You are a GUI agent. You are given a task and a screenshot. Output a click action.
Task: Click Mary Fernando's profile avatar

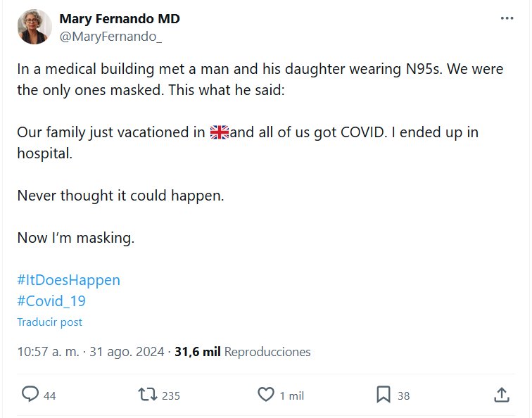coord(34,27)
